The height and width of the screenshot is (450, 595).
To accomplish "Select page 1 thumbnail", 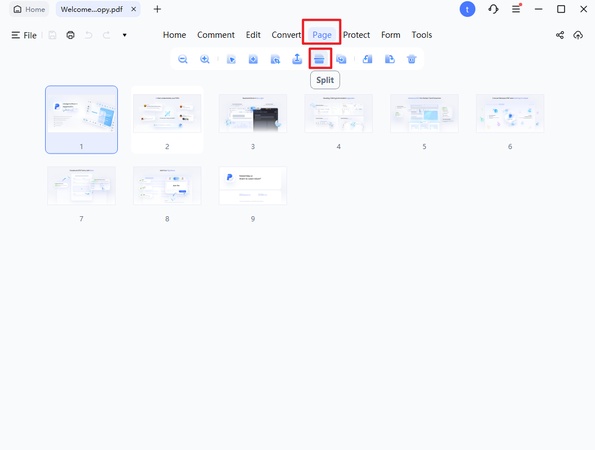I will pos(81,119).
